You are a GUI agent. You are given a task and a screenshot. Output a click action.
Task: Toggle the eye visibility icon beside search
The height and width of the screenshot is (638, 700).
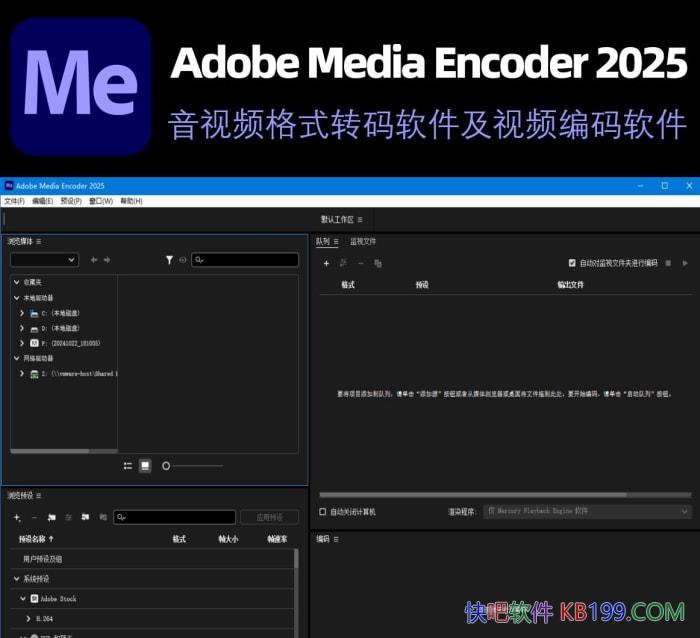(x=183, y=260)
